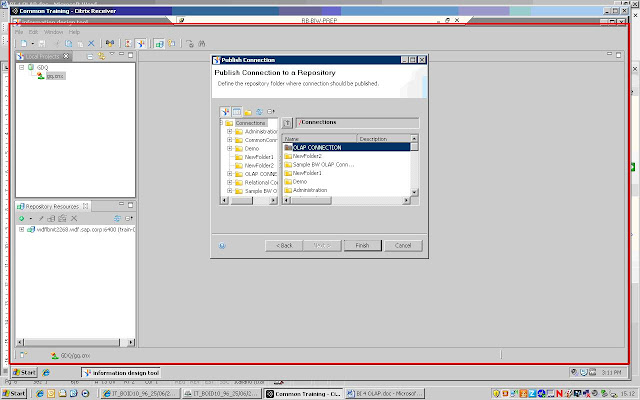The width and height of the screenshot is (640, 400).
Task: Open the Window menu
Action: coord(53,32)
